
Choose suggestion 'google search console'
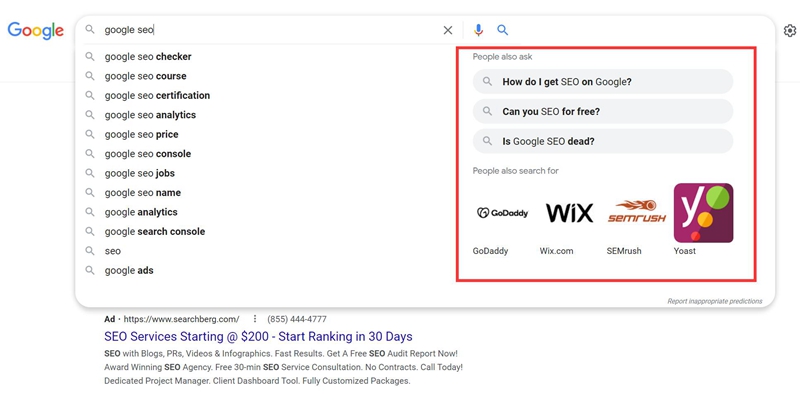pyautogui.click(x=155, y=231)
